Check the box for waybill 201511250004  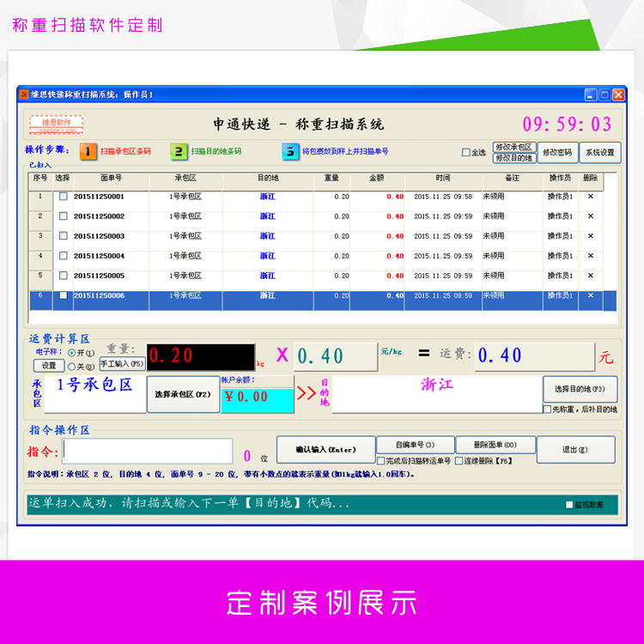click(x=64, y=256)
